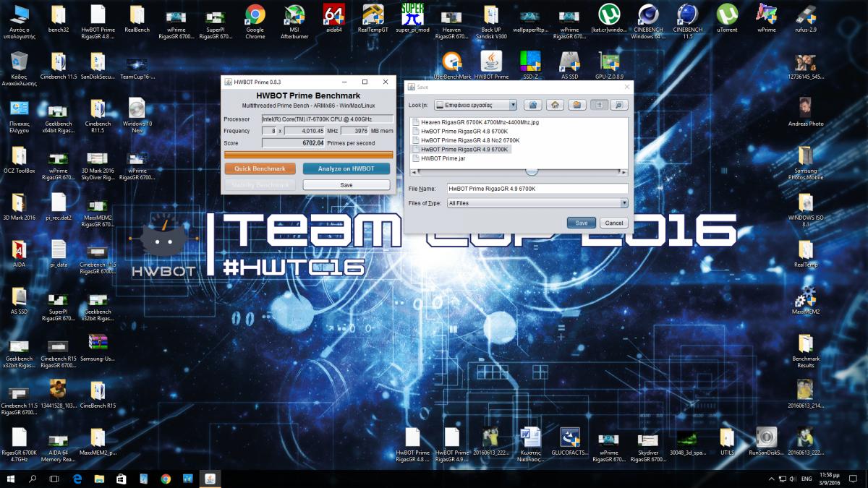Click Save button in the Save dialog

(582, 223)
